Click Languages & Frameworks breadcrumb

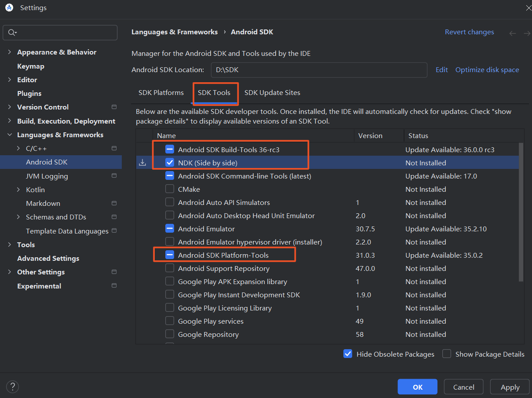[x=175, y=32]
